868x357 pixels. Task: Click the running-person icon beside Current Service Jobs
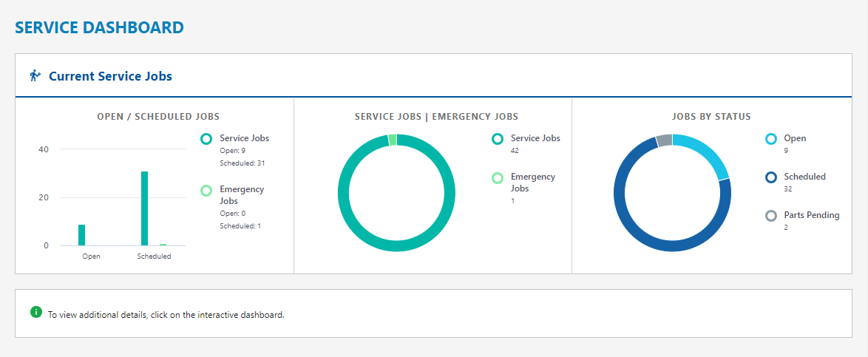(35, 75)
